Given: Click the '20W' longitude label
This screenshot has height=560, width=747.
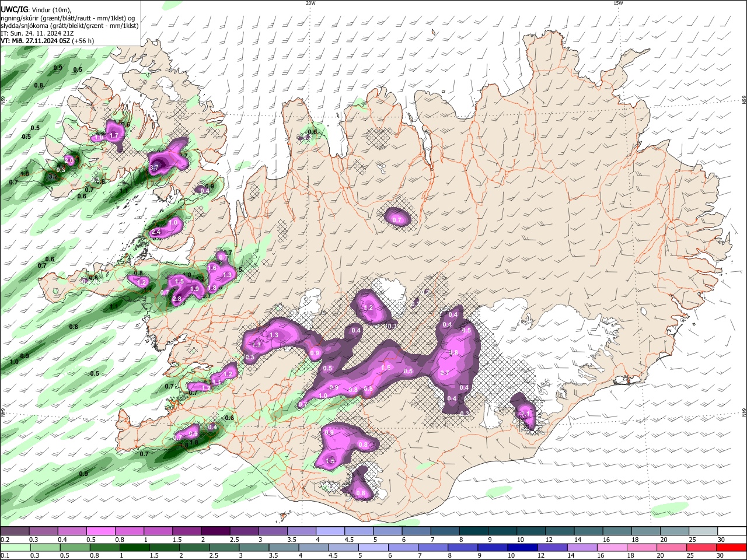Looking at the screenshot, I should click(x=310, y=3).
